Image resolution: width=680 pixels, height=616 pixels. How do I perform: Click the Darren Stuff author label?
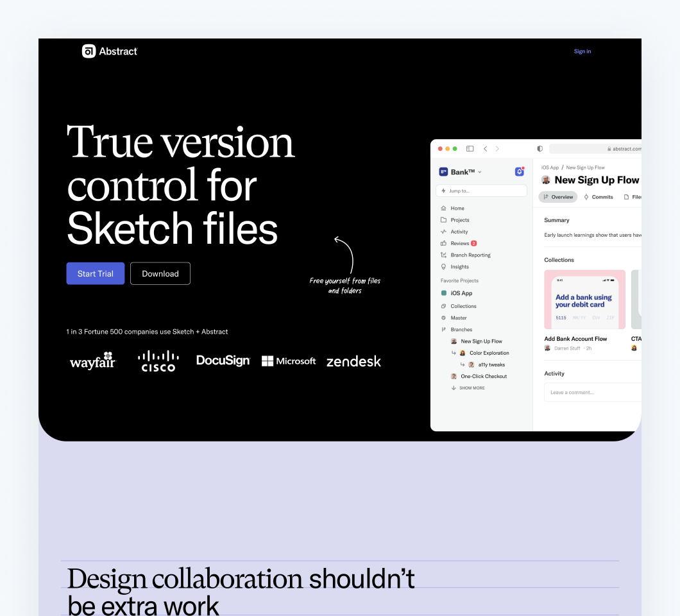tap(567, 348)
